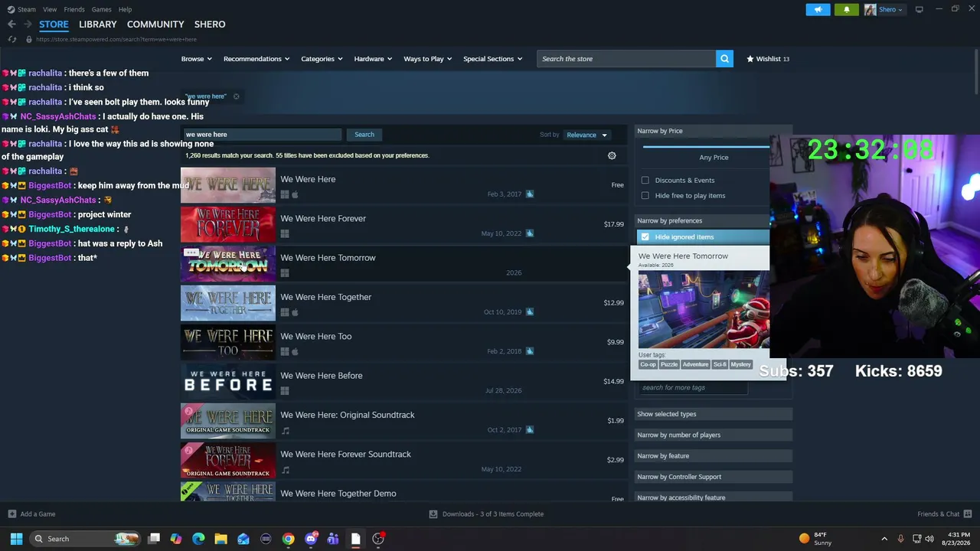Open the Friends menu
Viewport: 980px width, 551px height.
[74, 9]
